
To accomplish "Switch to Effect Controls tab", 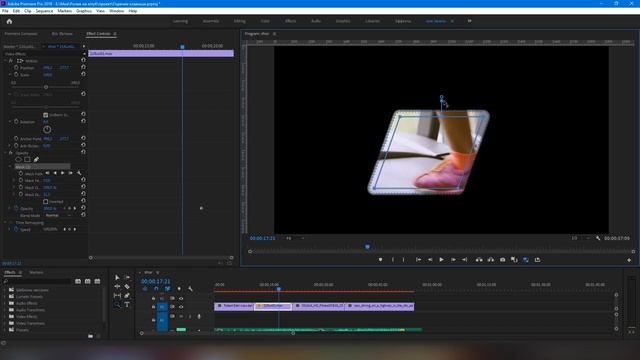I will point(98,34).
